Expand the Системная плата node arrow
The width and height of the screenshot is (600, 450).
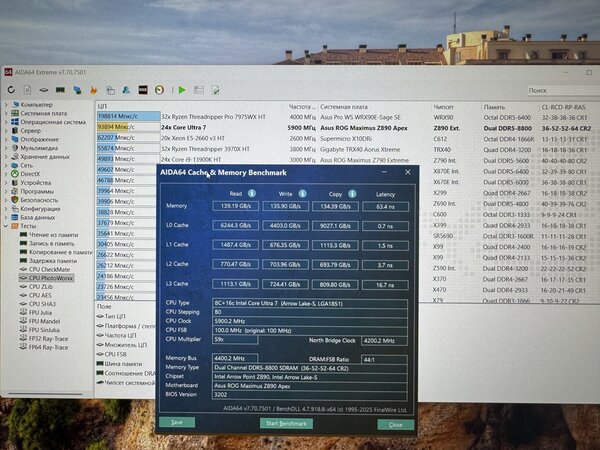(6, 113)
